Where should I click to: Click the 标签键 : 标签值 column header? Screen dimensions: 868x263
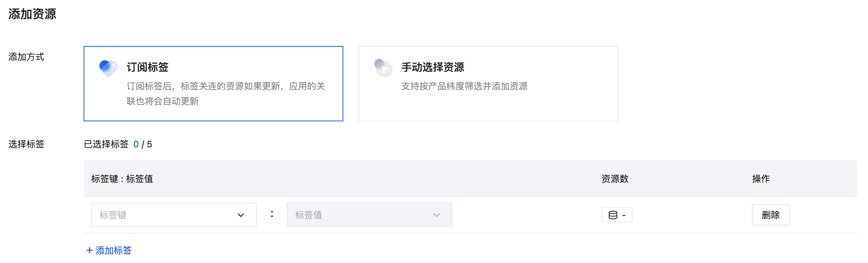point(122,179)
